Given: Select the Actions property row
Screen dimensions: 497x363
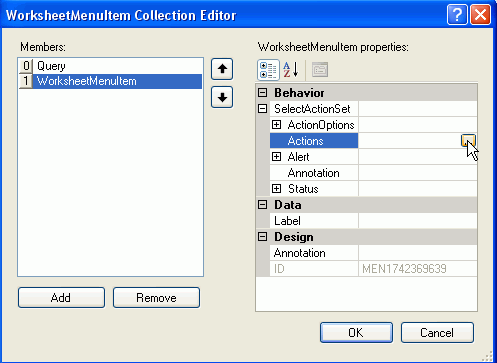Looking at the screenshot, I should (373, 141).
